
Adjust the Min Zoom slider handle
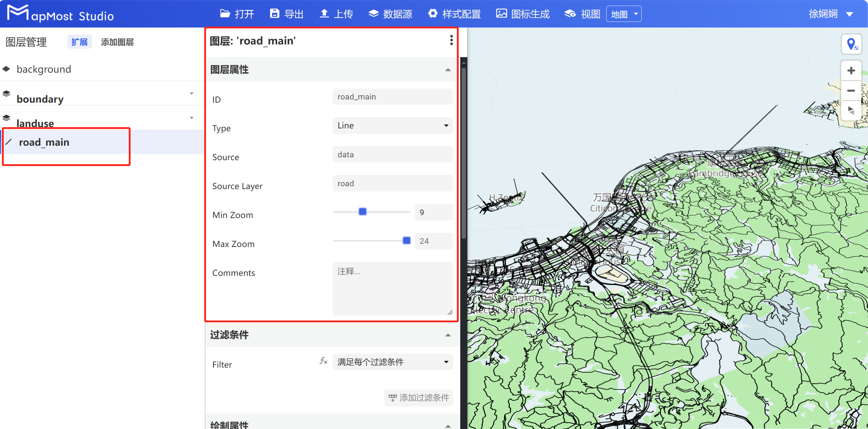[362, 211]
